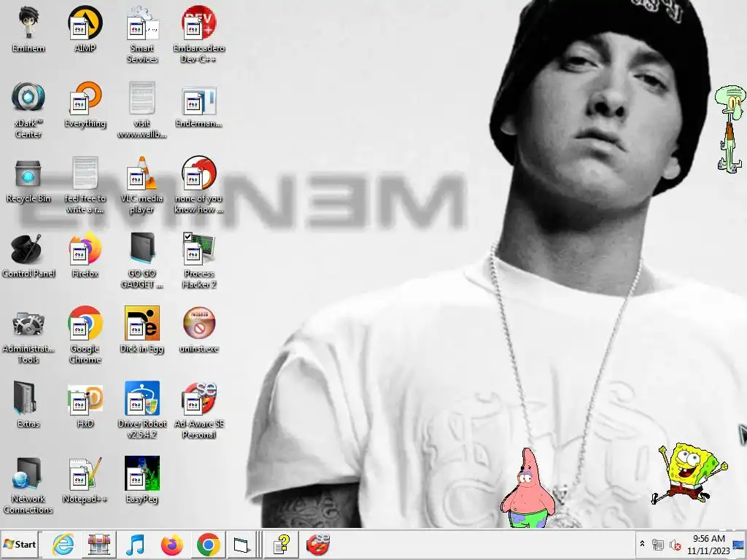
Task: Launch the Everything search shortcut
Action: [85, 105]
